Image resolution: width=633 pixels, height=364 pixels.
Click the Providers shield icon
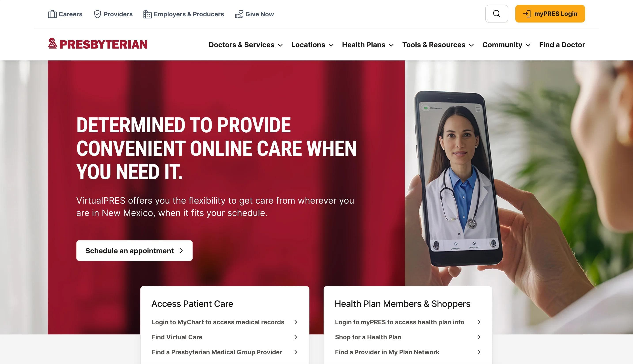[x=97, y=14]
